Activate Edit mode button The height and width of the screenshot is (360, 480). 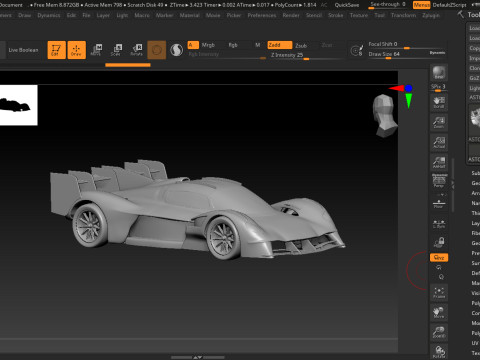click(56, 50)
